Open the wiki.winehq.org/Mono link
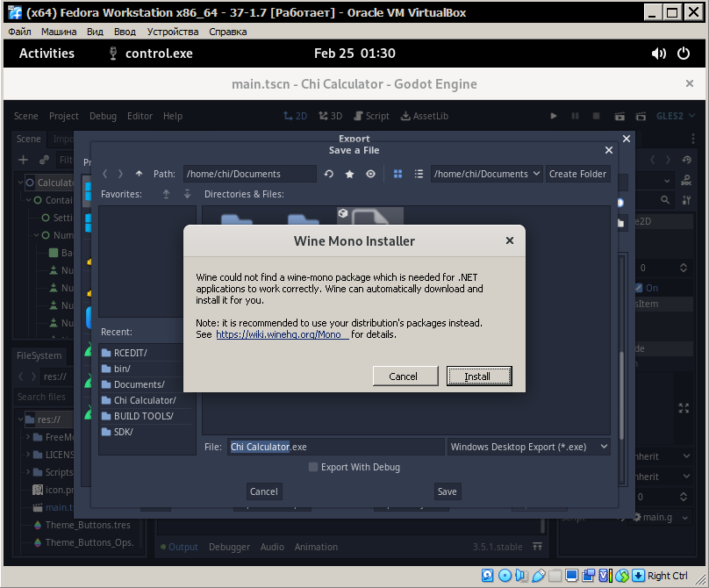Viewport: 709px width, 588px height. [283, 334]
